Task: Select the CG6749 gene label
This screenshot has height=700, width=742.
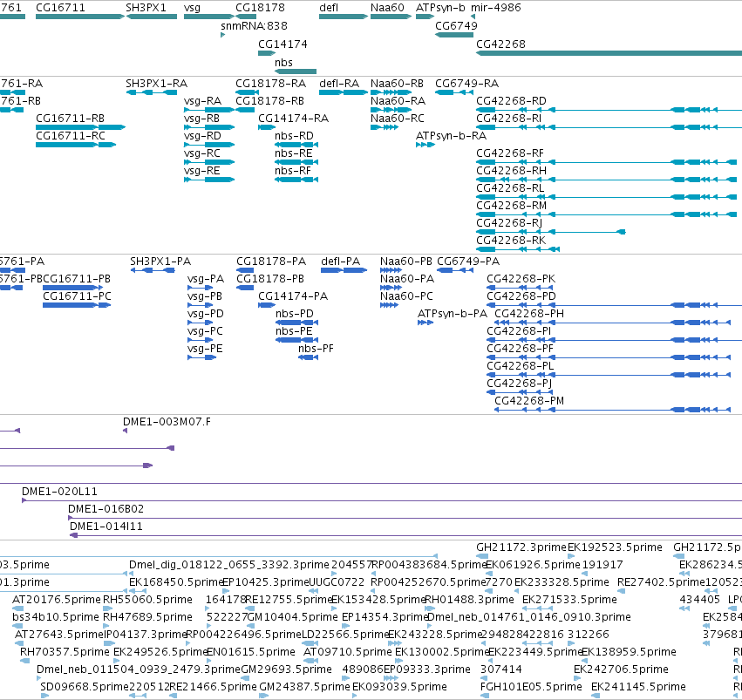Action: coord(456,25)
